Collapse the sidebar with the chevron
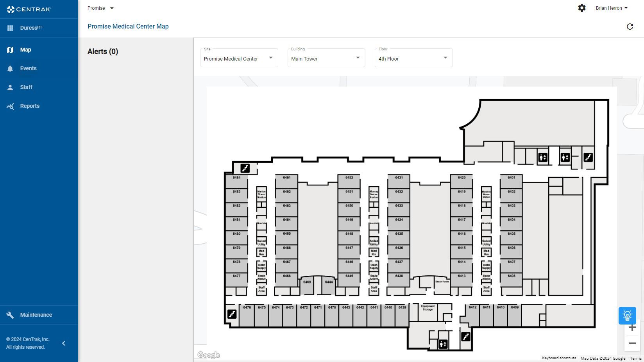644x362 pixels. coord(64,343)
